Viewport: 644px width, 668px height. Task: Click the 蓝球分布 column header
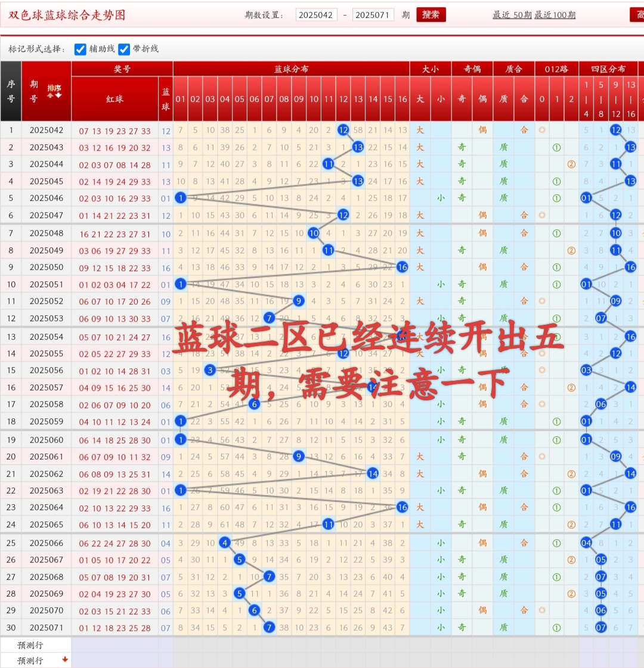coord(290,69)
